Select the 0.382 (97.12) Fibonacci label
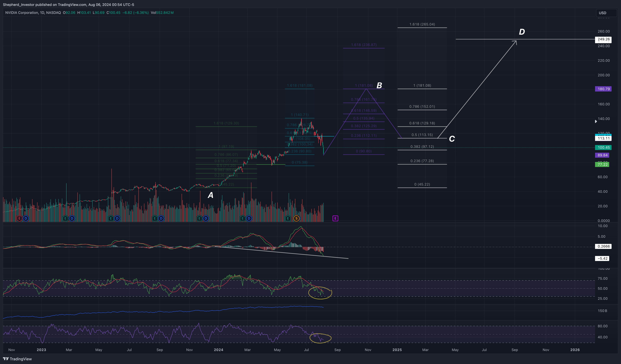621x364 pixels. click(422, 146)
